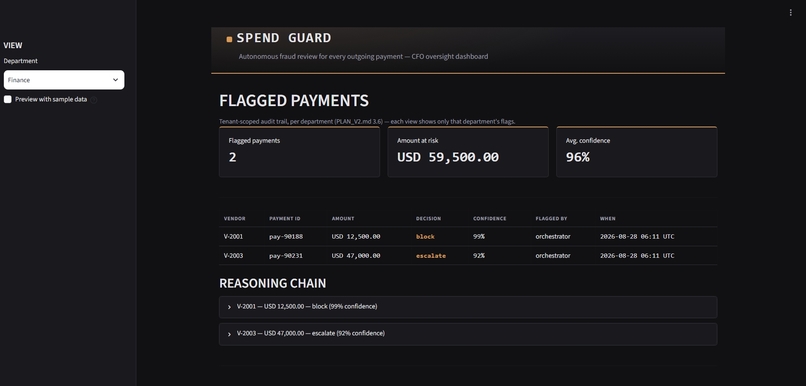Click the FLAGGED BY column header
The width and height of the screenshot is (806, 386).
click(551, 218)
